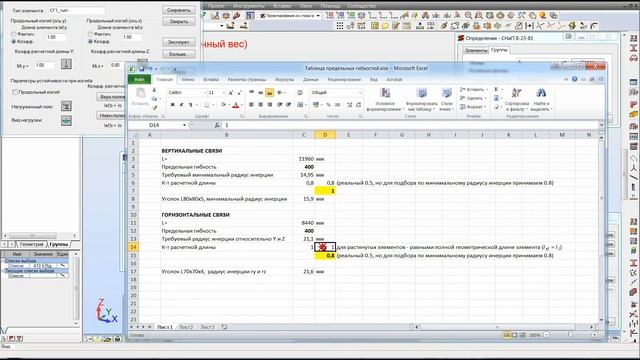Screen dimensions: 640x360
Task: Click the fx insert function icon
Action: [x=217, y=125]
